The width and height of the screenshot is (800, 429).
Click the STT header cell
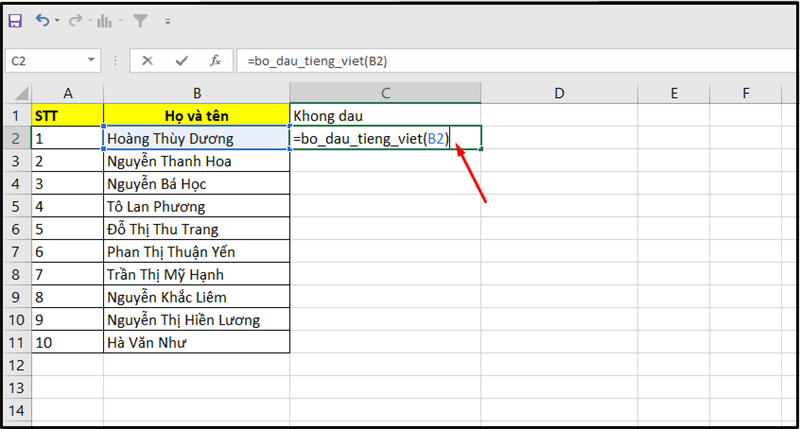click(x=67, y=116)
